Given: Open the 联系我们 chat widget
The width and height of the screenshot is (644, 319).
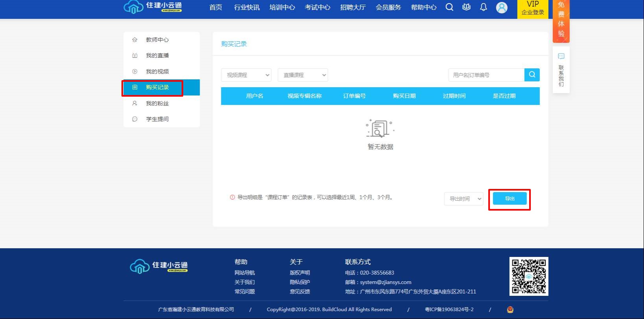Looking at the screenshot, I should [561, 70].
